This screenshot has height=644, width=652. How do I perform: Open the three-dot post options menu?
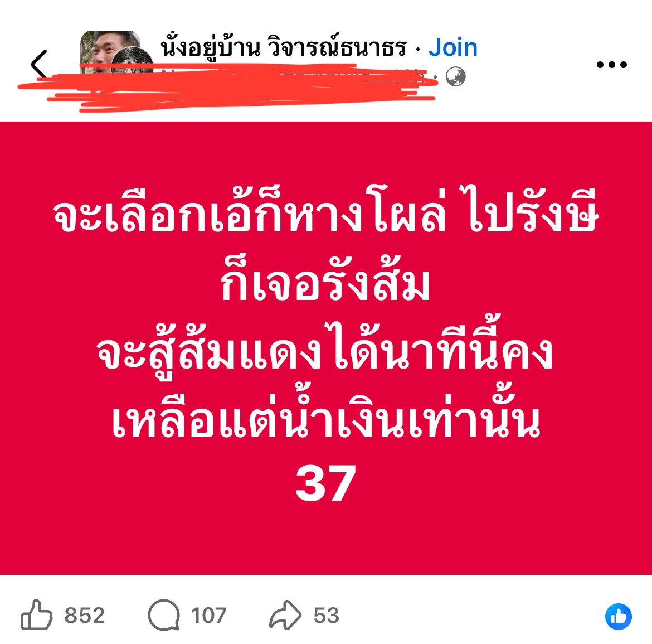[x=611, y=65]
